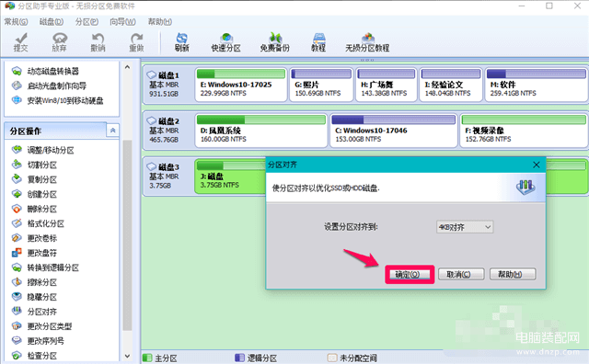
Task: Open the 常规(G) menu
Action: coord(16,22)
